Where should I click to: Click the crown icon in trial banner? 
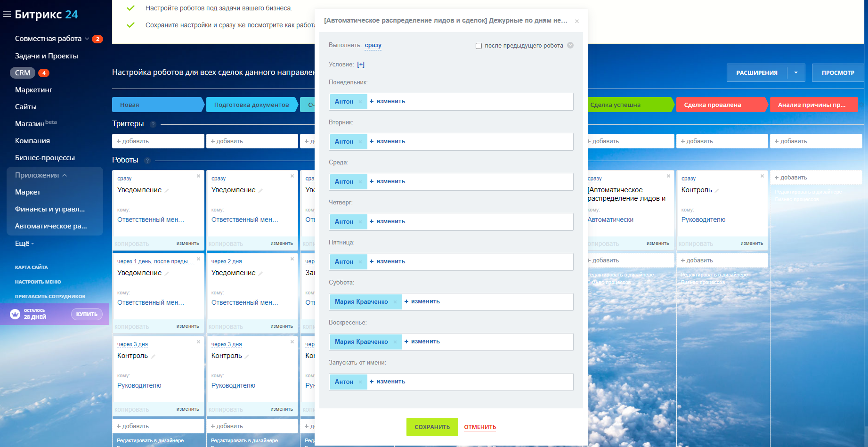(15, 314)
